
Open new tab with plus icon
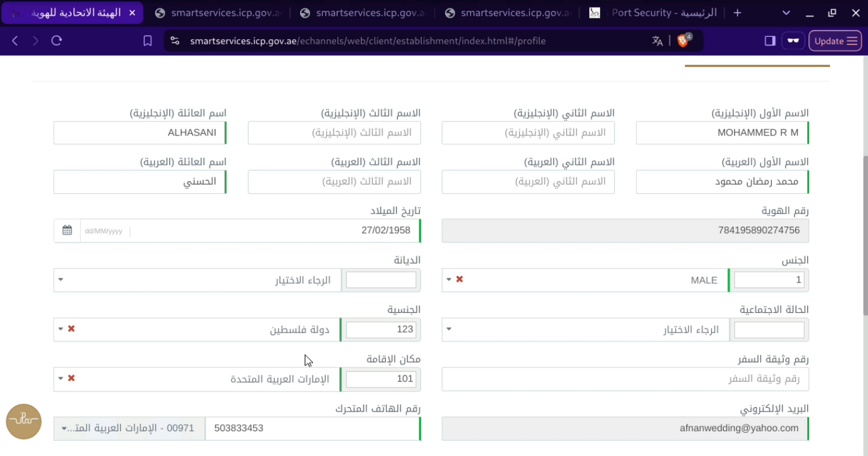tap(737, 13)
